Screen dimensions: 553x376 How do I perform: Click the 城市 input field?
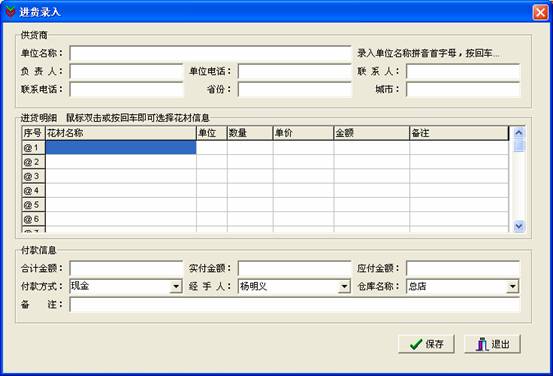click(463, 90)
